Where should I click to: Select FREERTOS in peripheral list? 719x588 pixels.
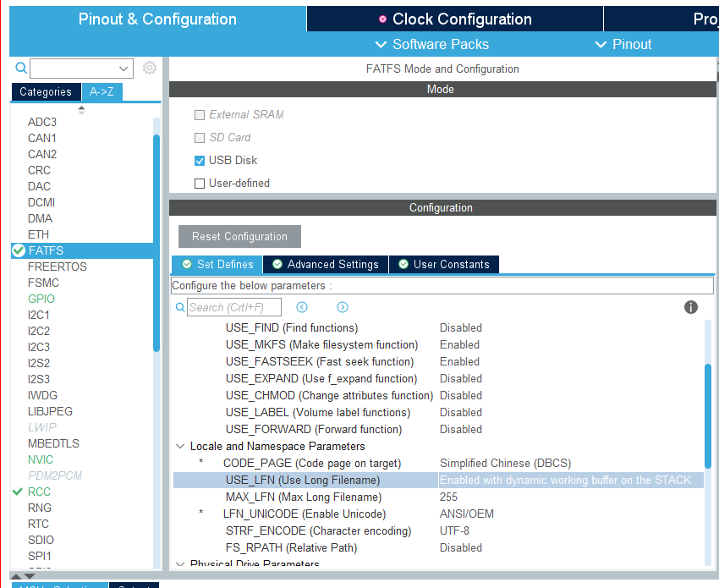(58, 267)
